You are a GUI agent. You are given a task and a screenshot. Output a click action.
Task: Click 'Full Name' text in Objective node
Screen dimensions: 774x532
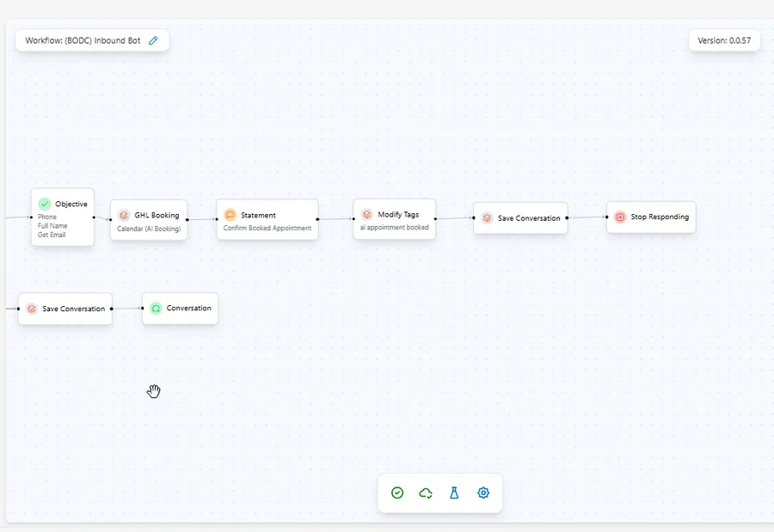coord(52,225)
